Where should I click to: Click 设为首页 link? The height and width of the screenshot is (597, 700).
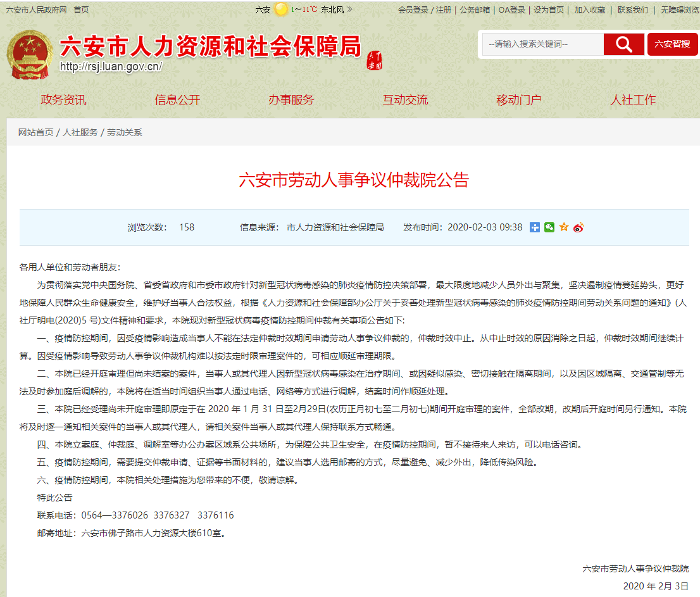tap(549, 10)
